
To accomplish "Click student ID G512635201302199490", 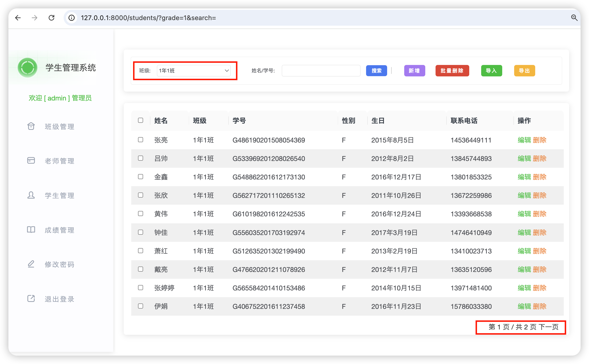I will (x=269, y=251).
